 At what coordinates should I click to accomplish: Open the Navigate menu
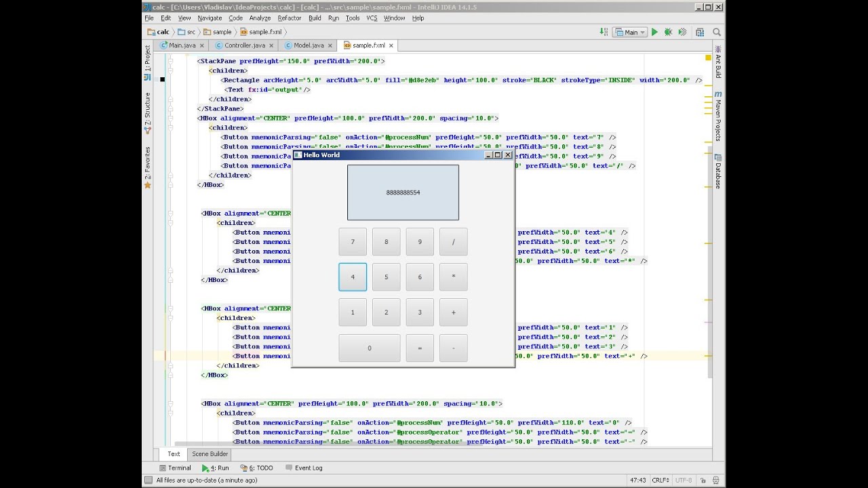tap(210, 18)
